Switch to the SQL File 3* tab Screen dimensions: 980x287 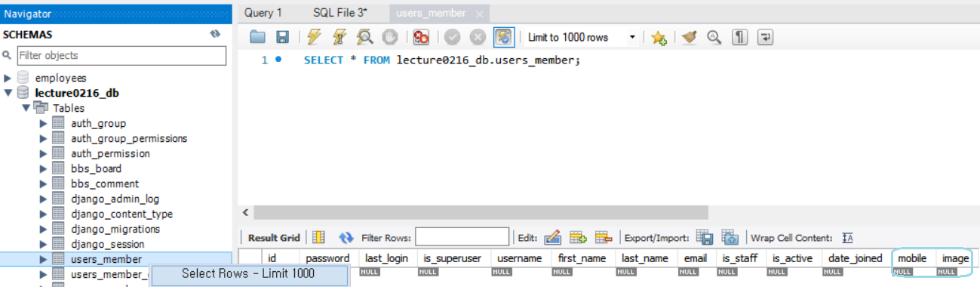tap(339, 13)
